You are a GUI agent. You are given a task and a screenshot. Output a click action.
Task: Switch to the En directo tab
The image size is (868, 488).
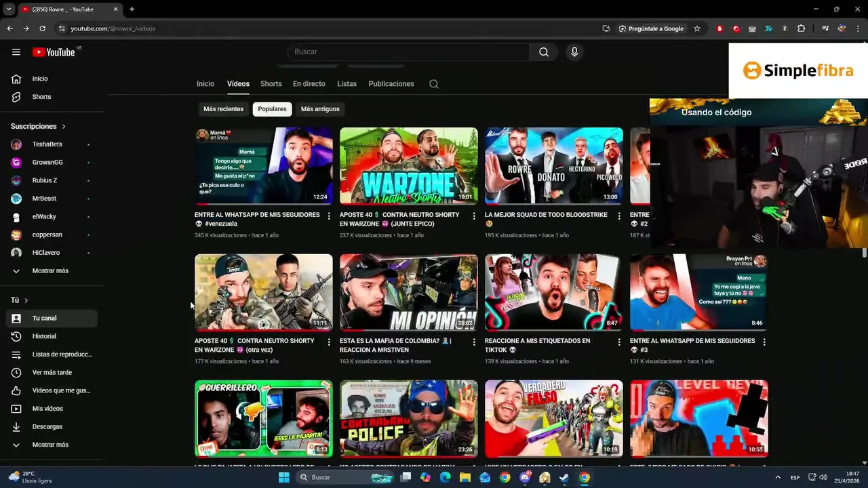click(x=309, y=84)
